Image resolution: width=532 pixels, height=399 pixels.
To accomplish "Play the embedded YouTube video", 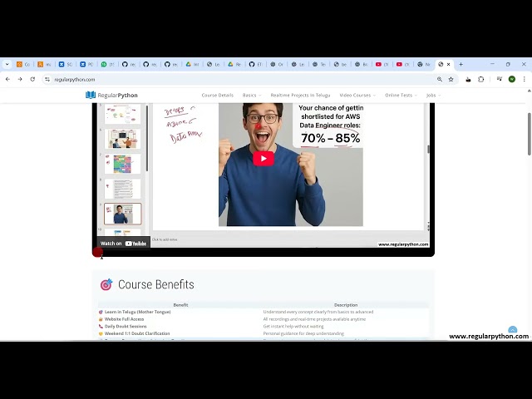I will point(264,159).
